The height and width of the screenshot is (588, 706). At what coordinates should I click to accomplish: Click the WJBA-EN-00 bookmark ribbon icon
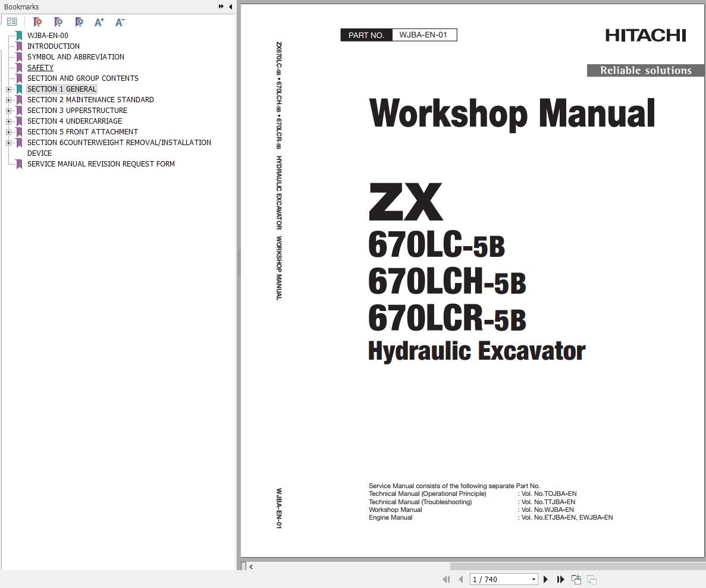(19, 36)
